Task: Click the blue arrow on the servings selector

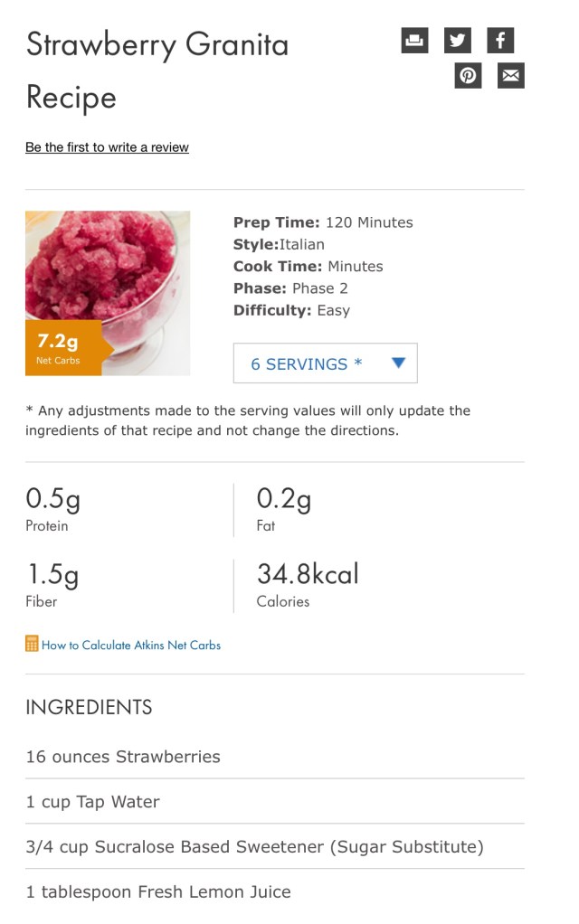Action: pos(398,363)
